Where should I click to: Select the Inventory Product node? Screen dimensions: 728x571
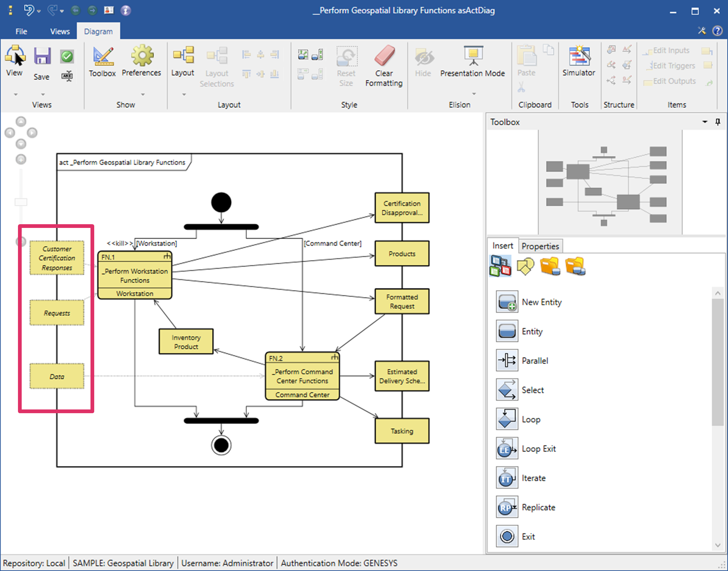186,342
